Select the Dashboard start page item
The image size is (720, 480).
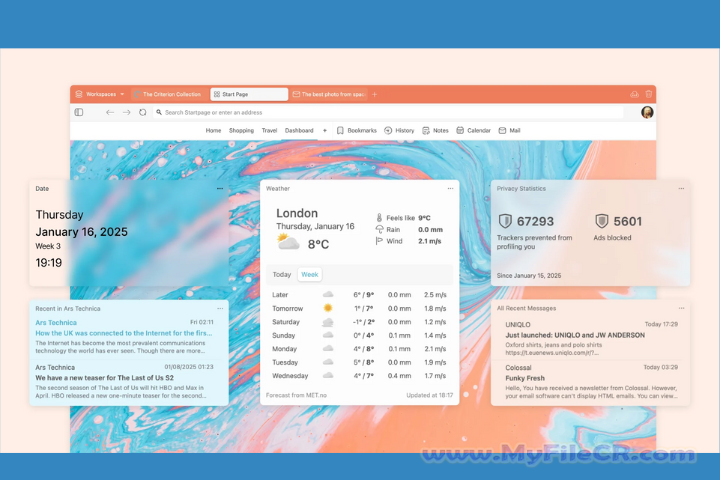(x=299, y=130)
